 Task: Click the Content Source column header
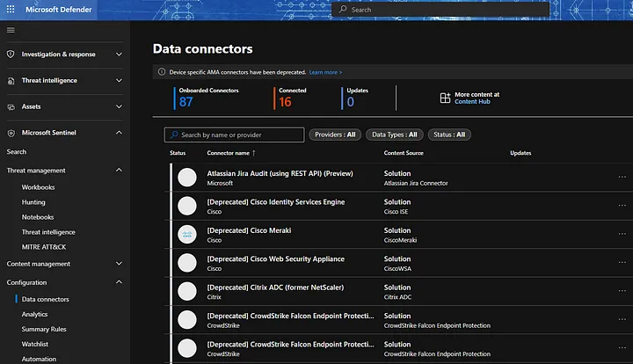tap(404, 153)
